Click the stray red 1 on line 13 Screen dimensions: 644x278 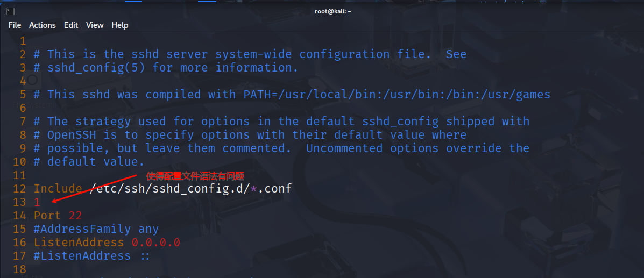click(x=37, y=202)
